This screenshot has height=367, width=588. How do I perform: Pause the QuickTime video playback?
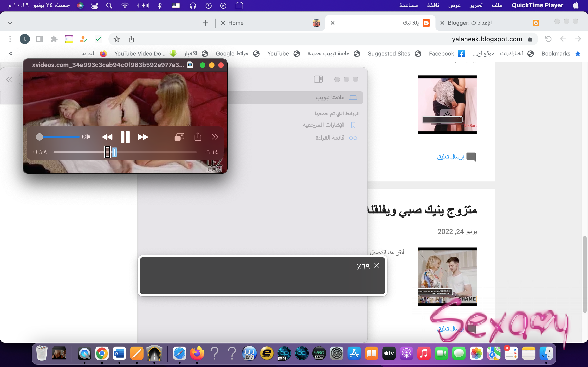pos(125,137)
